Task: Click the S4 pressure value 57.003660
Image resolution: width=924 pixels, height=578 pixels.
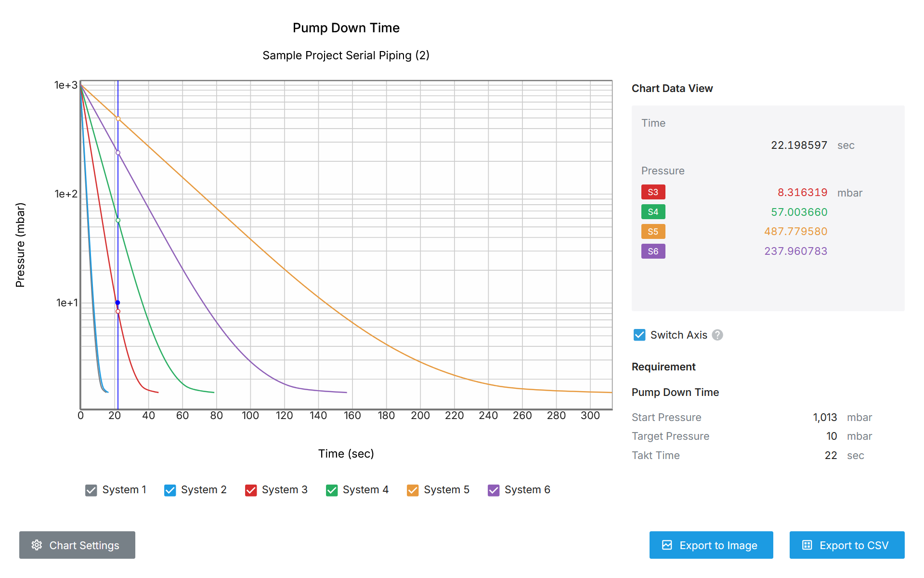Action: tap(799, 212)
